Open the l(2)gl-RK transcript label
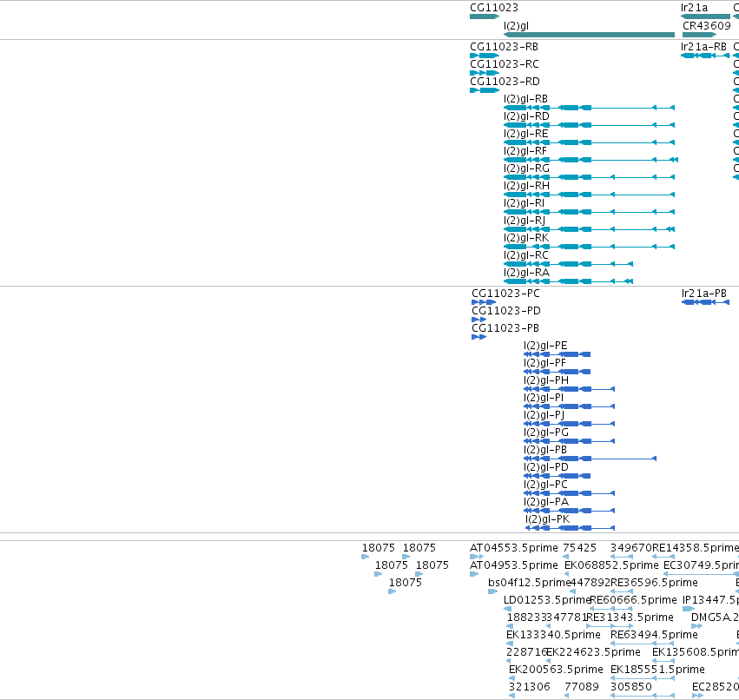Viewport: 739px width, 700px height. tap(526, 238)
